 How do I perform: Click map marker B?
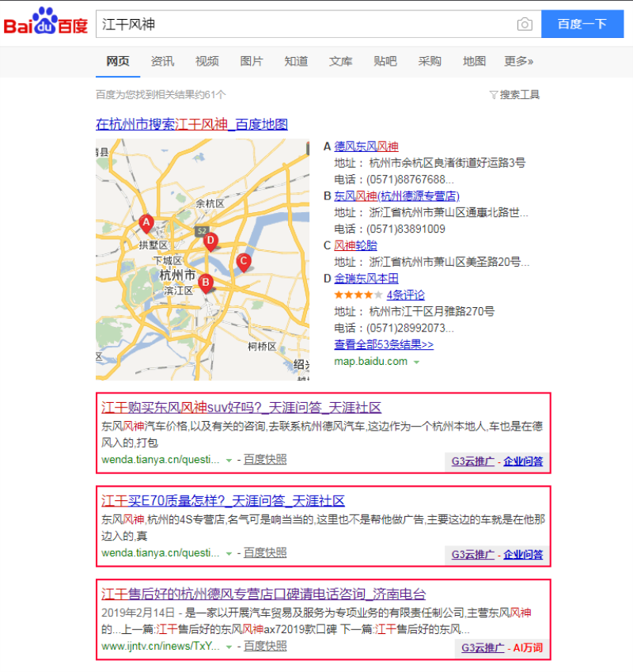206,283
